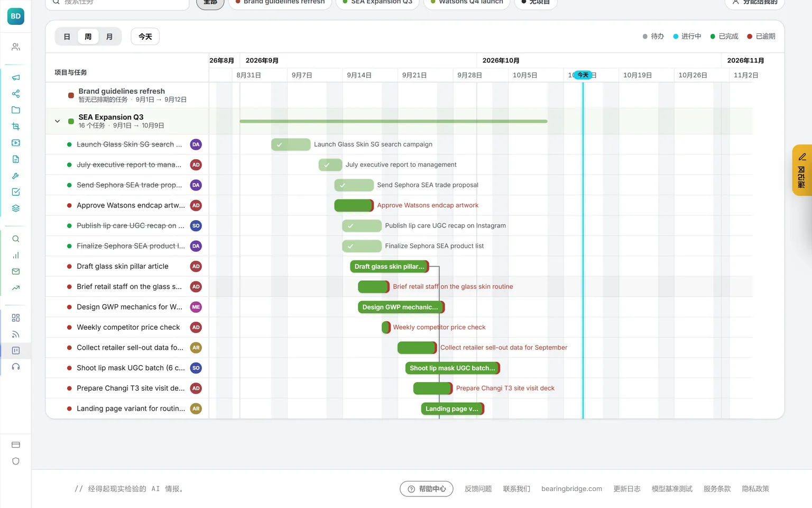
Task: Open the 帮助中心 help center
Action: tap(427, 489)
